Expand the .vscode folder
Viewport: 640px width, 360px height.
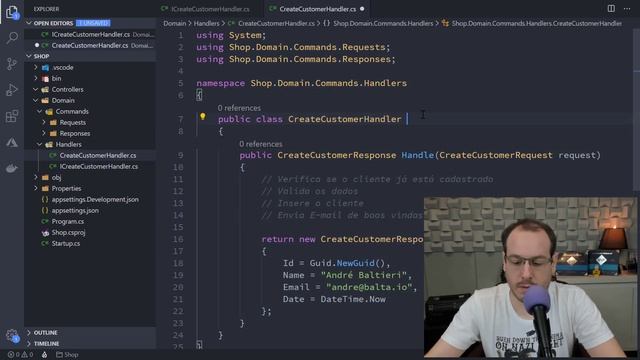point(63,67)
